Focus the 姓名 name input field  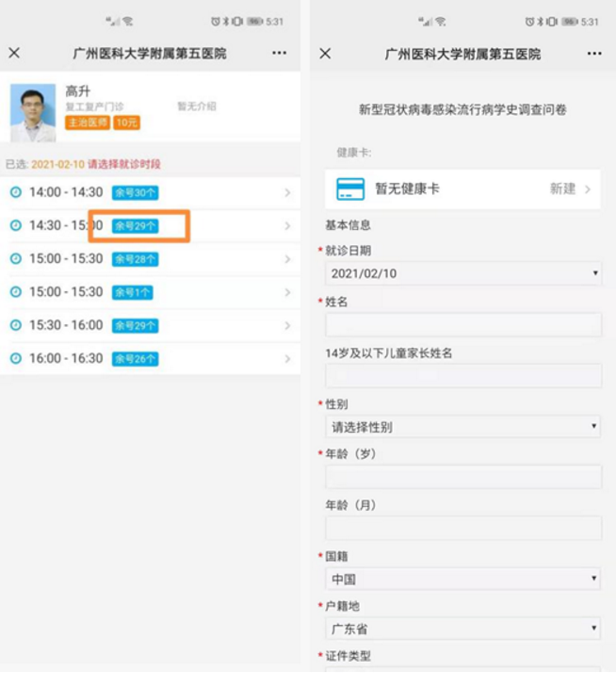[x=462, y=325]
